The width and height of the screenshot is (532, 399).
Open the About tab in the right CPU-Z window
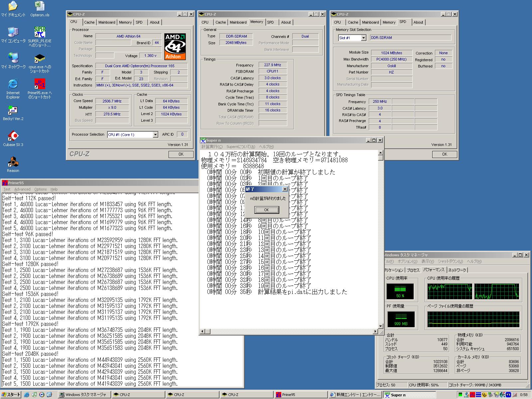(x=418, y=22)
